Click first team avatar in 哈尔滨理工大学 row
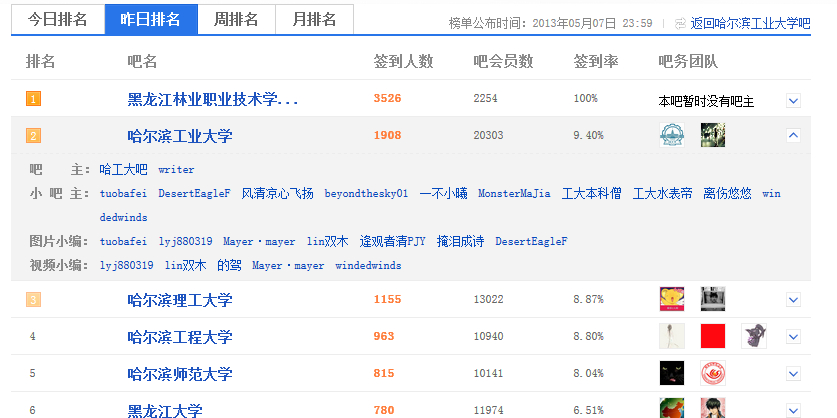 coord(672,299)
